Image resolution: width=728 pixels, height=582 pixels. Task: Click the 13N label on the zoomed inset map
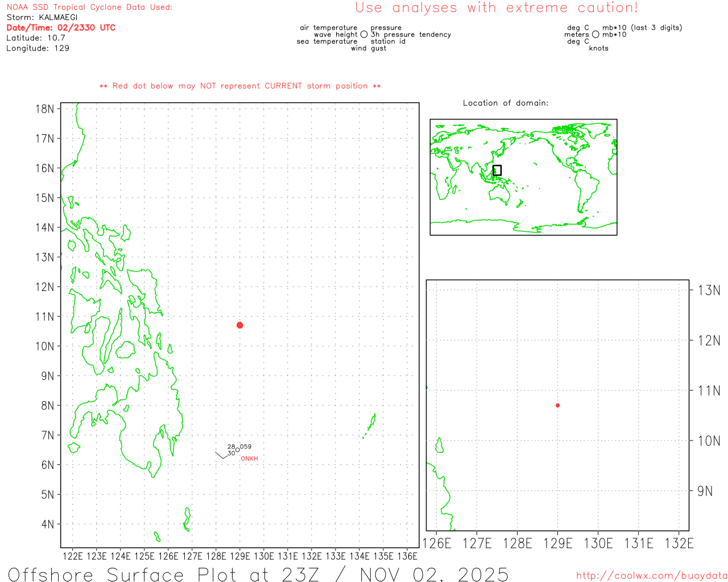point(709,290)
